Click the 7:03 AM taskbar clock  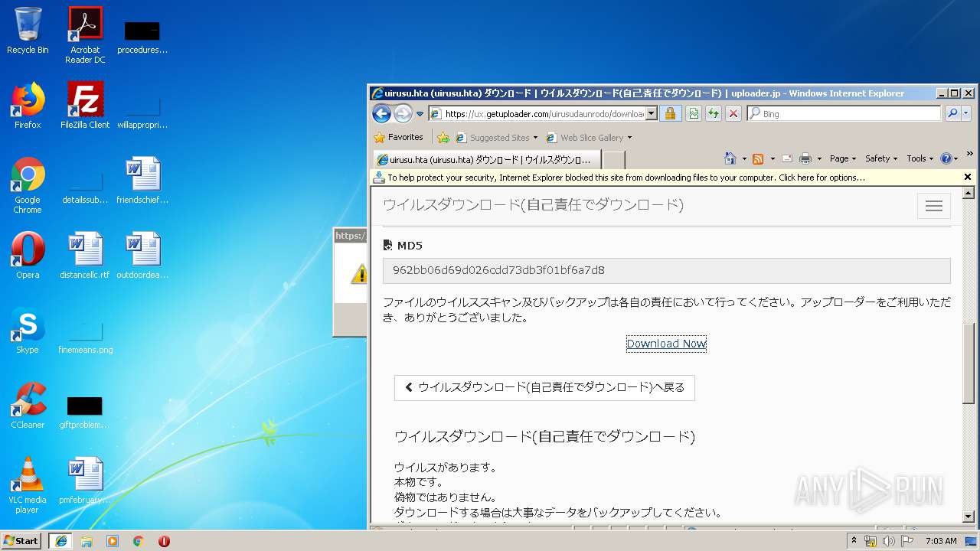(941, 541)
